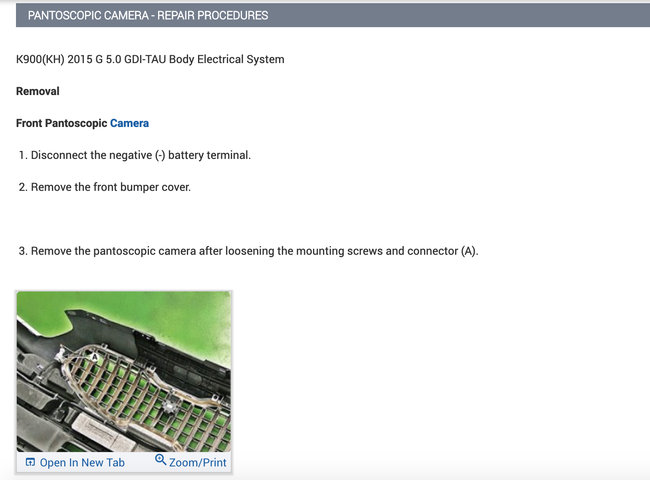650x480 pixels.
Task: Click the Removal heading
Action: click(38, 91)
